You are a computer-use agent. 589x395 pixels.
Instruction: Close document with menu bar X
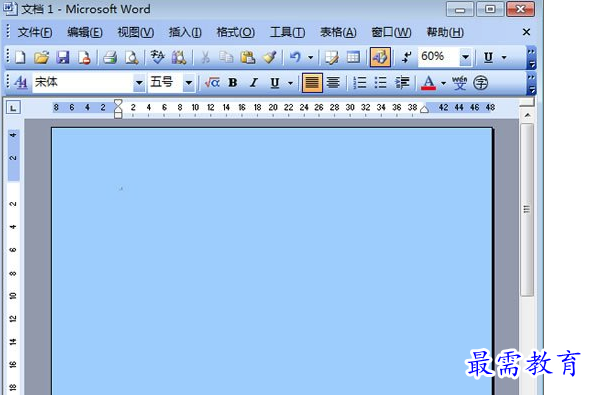coord(526,32)
